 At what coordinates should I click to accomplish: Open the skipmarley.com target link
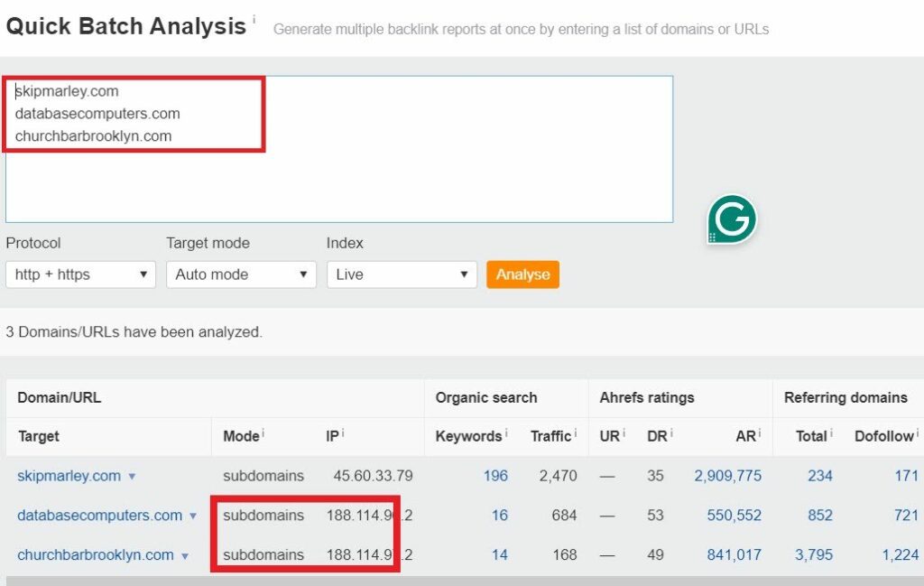pyautogui.click(x=69, y=476)
